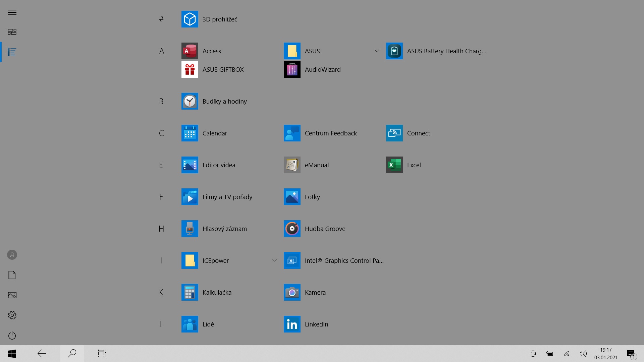Open the Excel app icon
The image size is (644, 362).
tap(394, 165)
